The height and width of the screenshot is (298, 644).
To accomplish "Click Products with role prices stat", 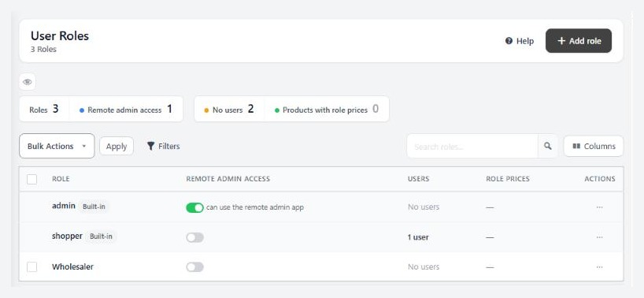I will [x=327, y=110].
